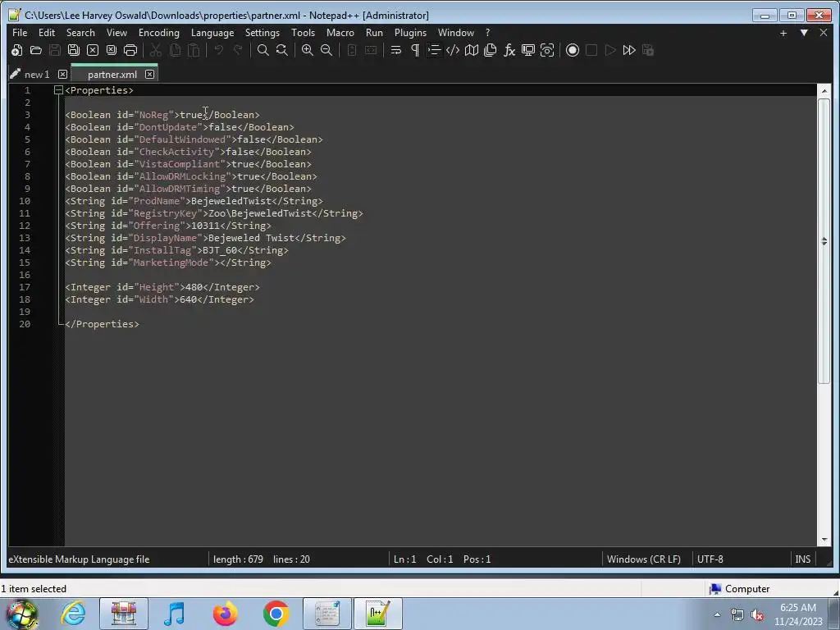Open the tab list dropdown arrow
The height and width of the screenshot is (630, 840).
(x=804, y=33)
